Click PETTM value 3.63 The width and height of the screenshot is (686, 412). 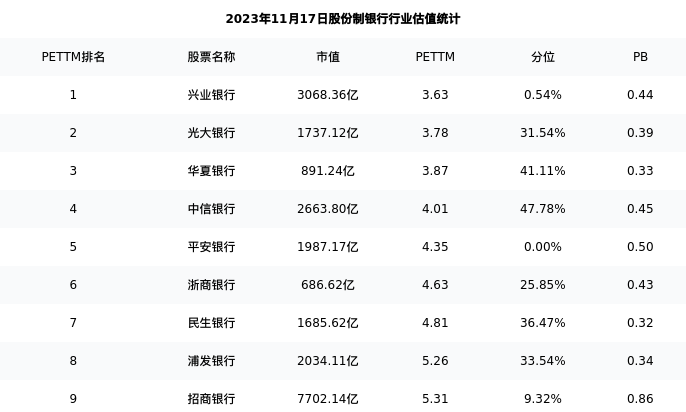(x=435, y=95)
